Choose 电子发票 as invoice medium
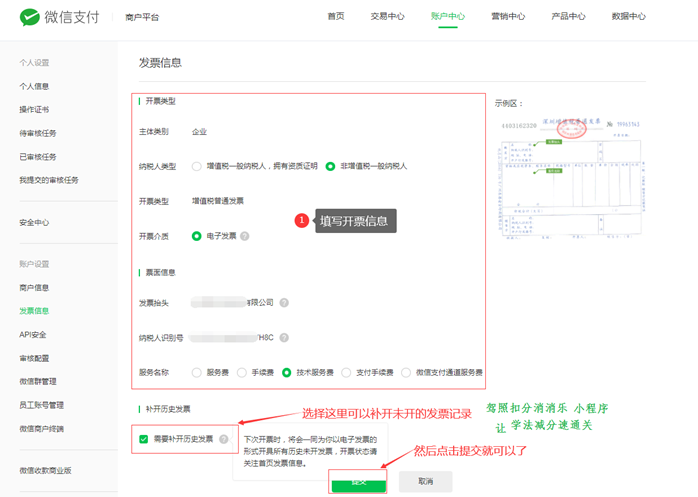This screenshot has width=698, height=497. 197,236
